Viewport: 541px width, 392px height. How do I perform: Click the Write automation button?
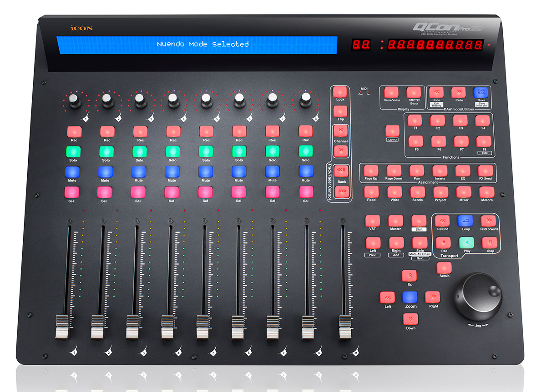[394, 192]
